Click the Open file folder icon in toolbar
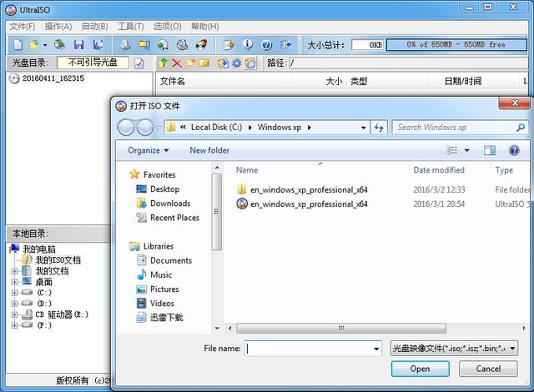Screen dimensions: 534x392 [33, 44]
